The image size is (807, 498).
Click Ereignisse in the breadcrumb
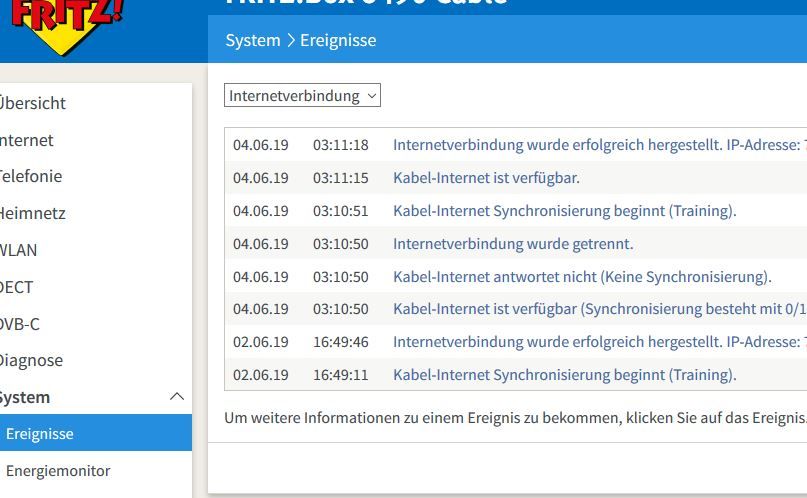(338, 40)
